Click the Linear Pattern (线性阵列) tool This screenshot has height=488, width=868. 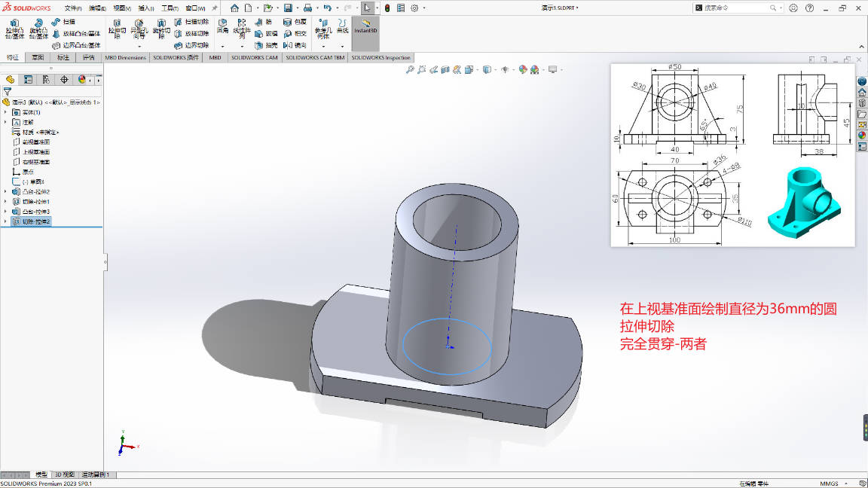pyautogui.click(x=242, y=28)
